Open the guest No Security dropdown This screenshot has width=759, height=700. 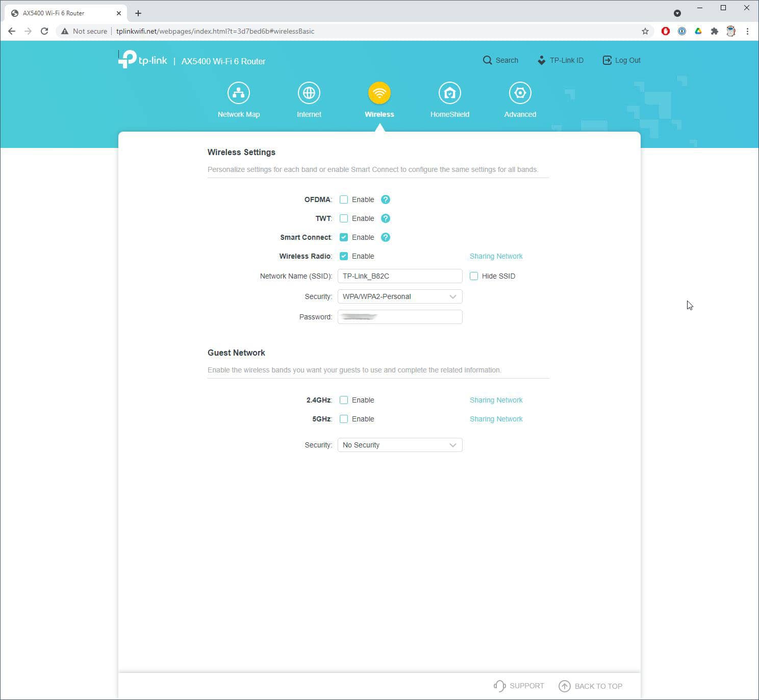coord(400,445)
